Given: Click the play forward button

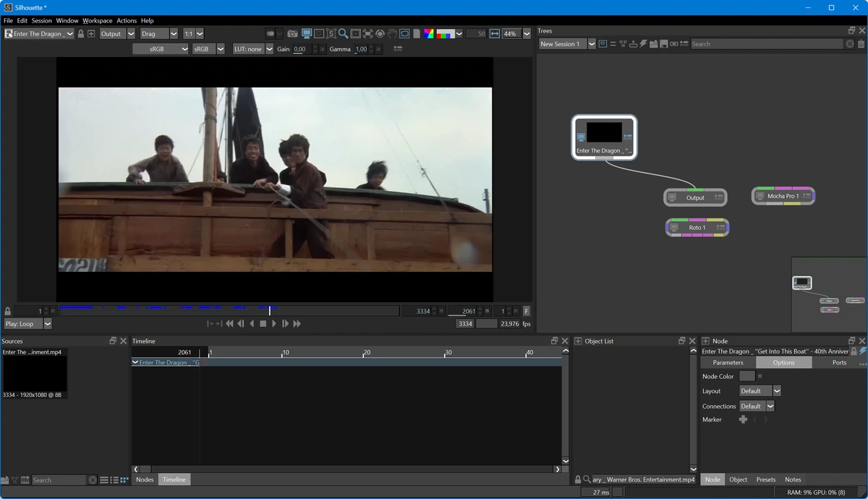Looking at the screenshot, I should (274, 324).
